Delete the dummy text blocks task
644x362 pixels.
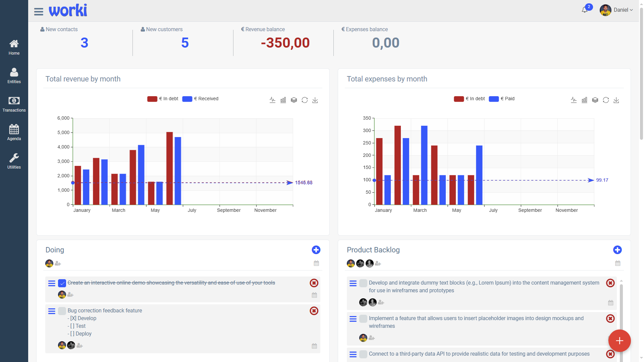pyautogui.click(x=610, y=283)
